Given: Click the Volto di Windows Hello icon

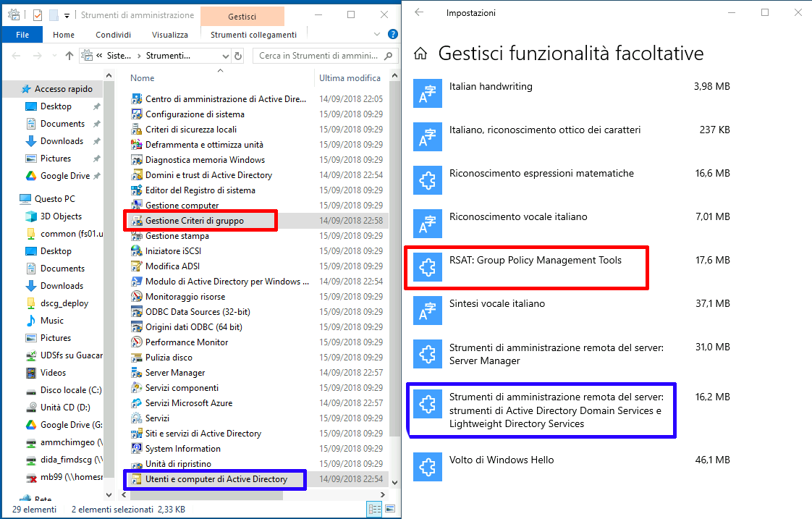Looking at the screenshot, I should coord(428,467).
